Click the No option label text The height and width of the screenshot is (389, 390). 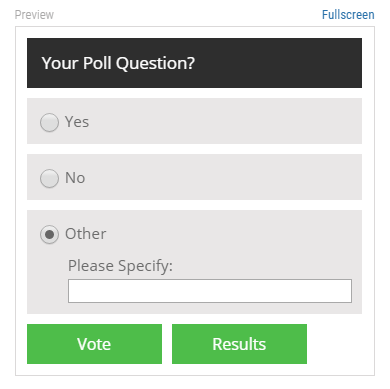point(75,178)
